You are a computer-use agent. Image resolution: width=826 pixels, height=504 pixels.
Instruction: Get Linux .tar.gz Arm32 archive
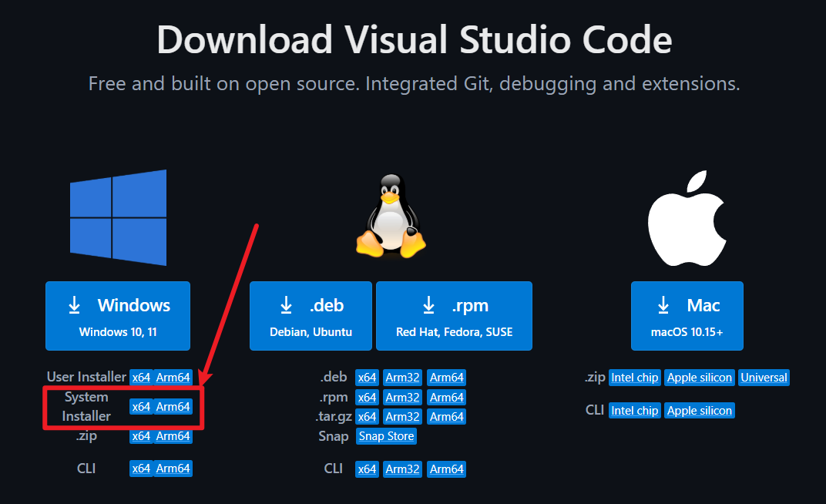[402, 417]
